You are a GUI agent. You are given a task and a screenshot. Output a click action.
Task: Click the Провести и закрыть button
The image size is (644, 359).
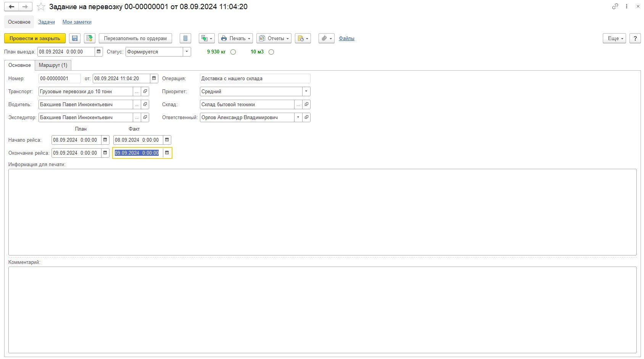tap(35, 38)
